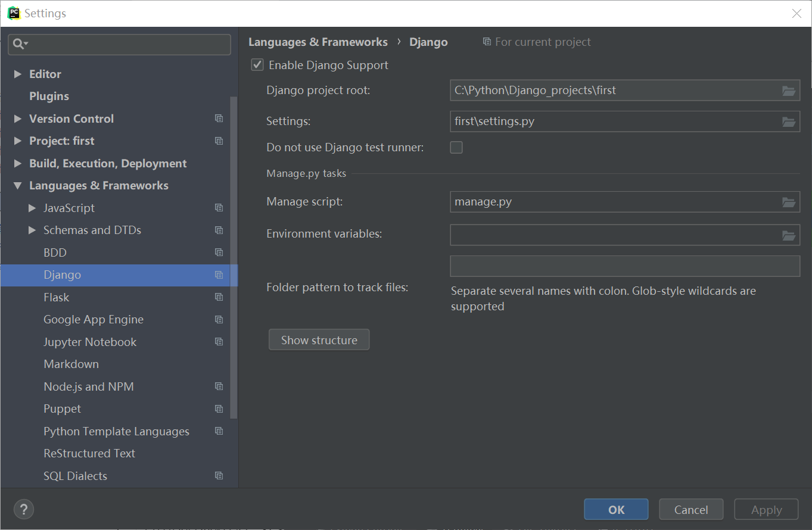Screen dimensions: 812x530
Task: Check Do not use Django test runner
Action: click(456, 147)
